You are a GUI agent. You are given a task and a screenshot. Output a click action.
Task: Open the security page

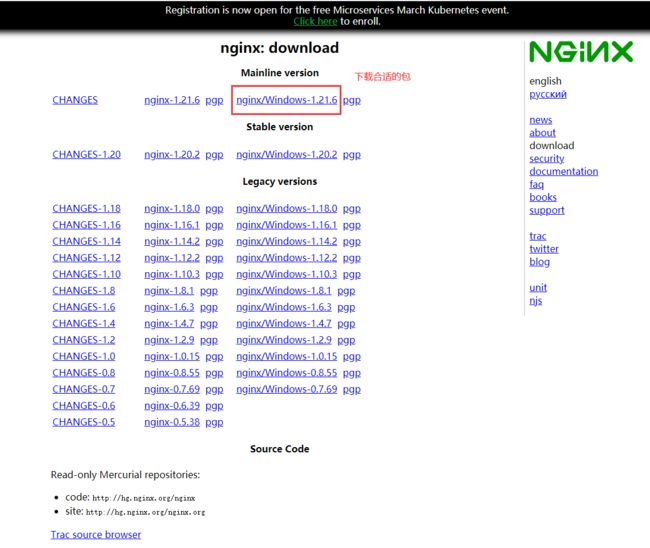point(546,158)
